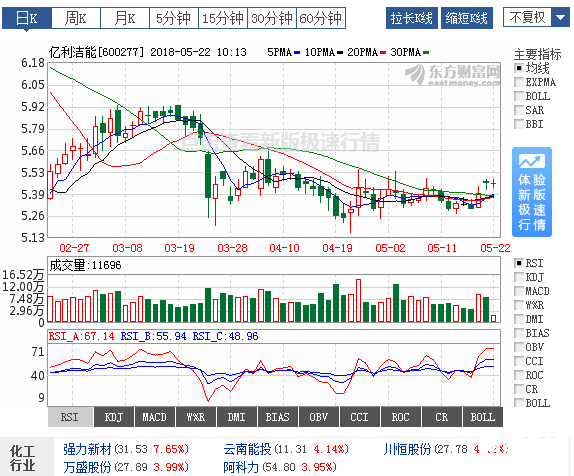Select CCI in the side indicator list
Viewport: 574px width, 476px height.
(529, 361)
